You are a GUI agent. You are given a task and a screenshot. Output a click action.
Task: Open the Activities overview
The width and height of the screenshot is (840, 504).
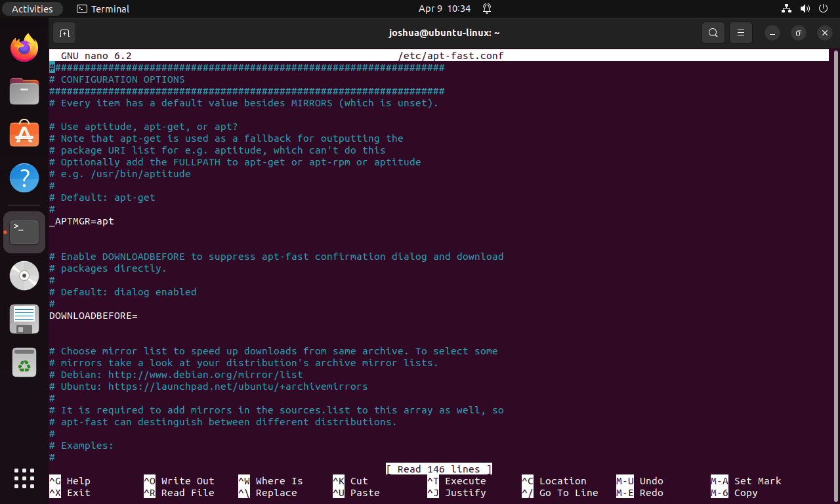[32, 9]
